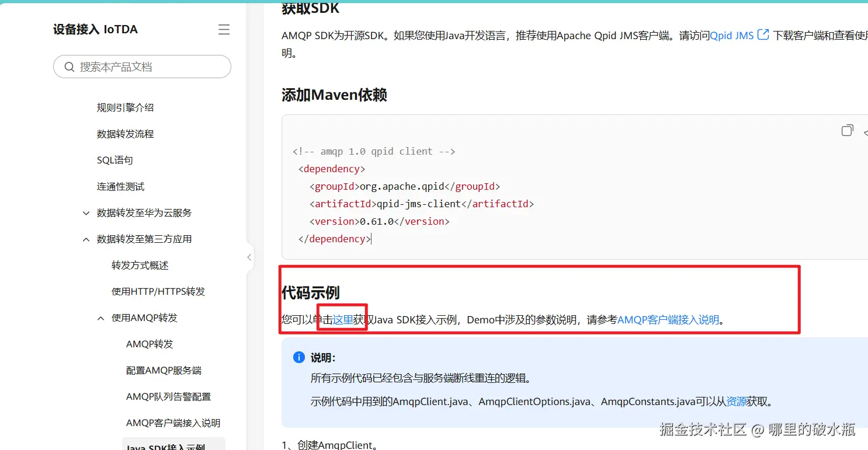Click the search magnifier icon
868x450 pixels.
tap(70, 67)
